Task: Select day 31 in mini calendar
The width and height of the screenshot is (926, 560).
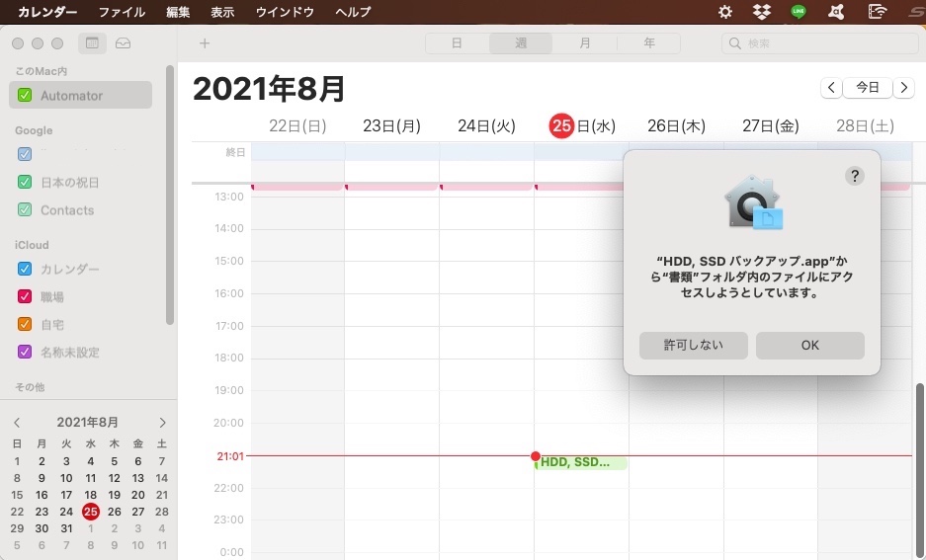Action: click(x=66, y=528)
